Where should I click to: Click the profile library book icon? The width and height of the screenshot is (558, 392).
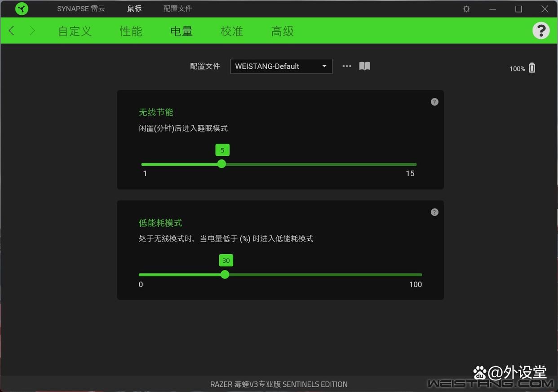tap(364, 66)
